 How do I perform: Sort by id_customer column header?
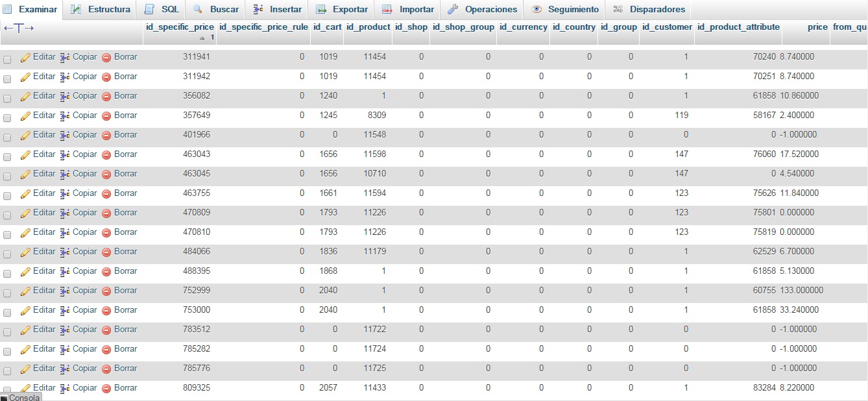667,27
